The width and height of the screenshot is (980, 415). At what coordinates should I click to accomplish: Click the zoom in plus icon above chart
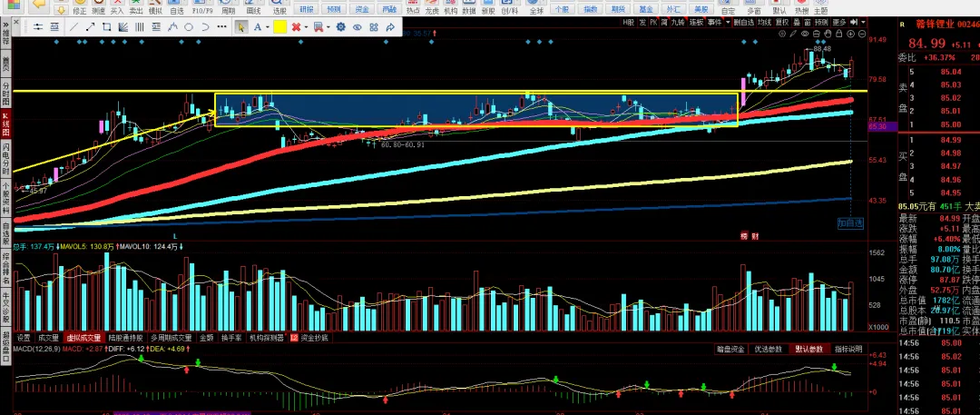(x=850, y=34)
